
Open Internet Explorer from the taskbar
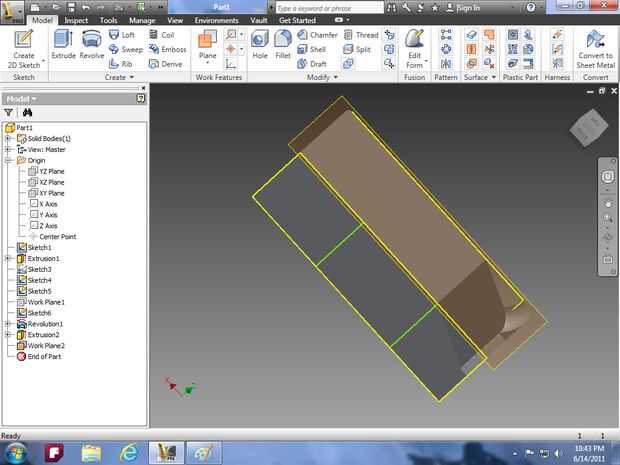click(129, 453)
